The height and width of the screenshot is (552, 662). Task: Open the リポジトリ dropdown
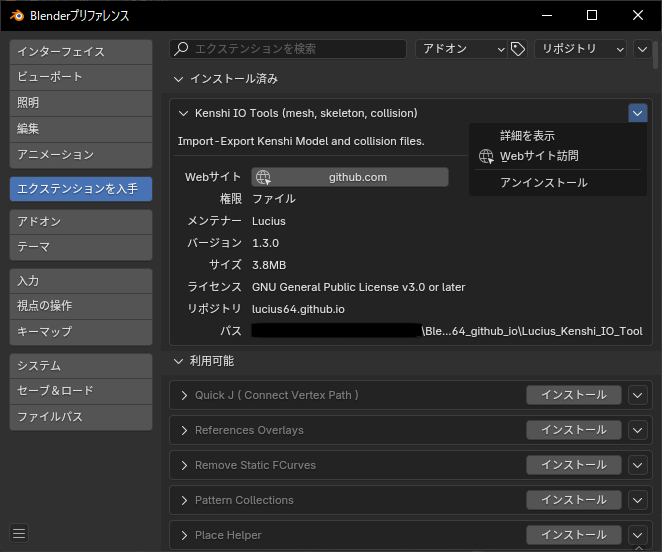click(580, 49)
